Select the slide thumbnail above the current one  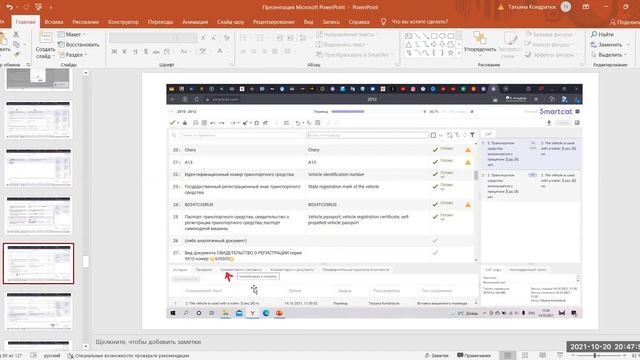pyautogui.click(x=38, y=215)
